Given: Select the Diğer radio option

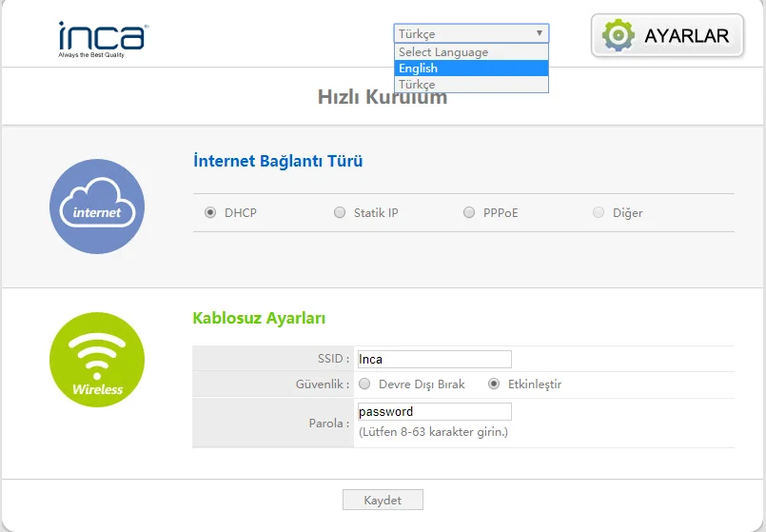Looking at the screenshot, I should pos(599,212).
